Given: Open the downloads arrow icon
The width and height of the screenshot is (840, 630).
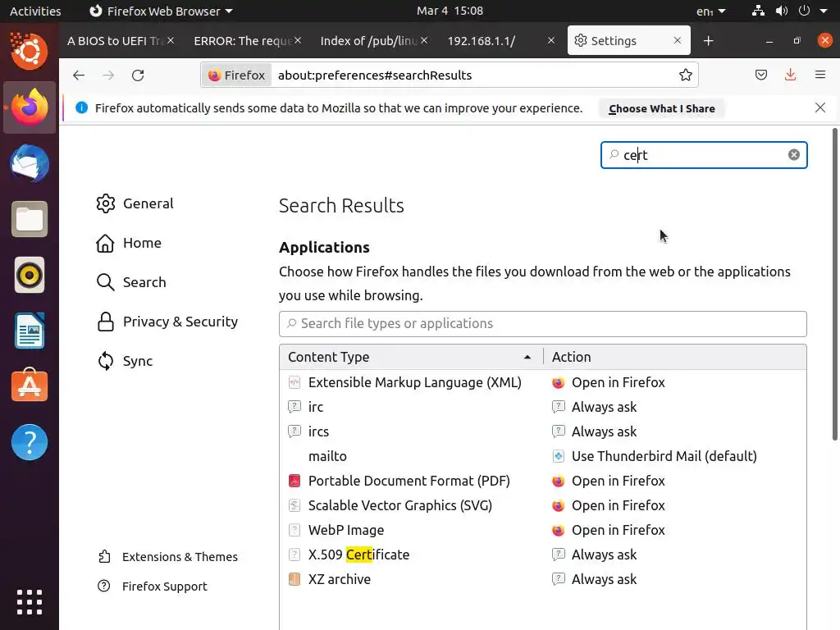Looking at the screenshot, I should (x=790, y=75).
